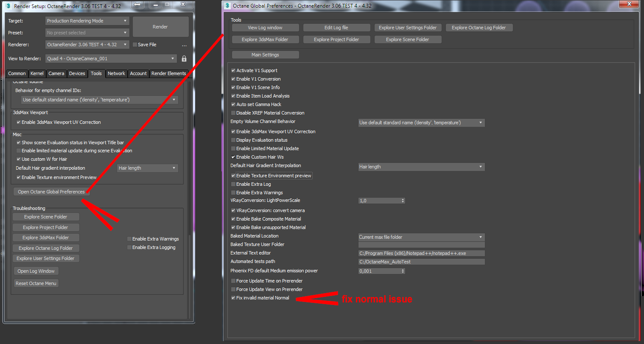The image size is (644, 344).
Task: Click the double-arrow button in Render Setup title bar
Action: click(138, 5)
